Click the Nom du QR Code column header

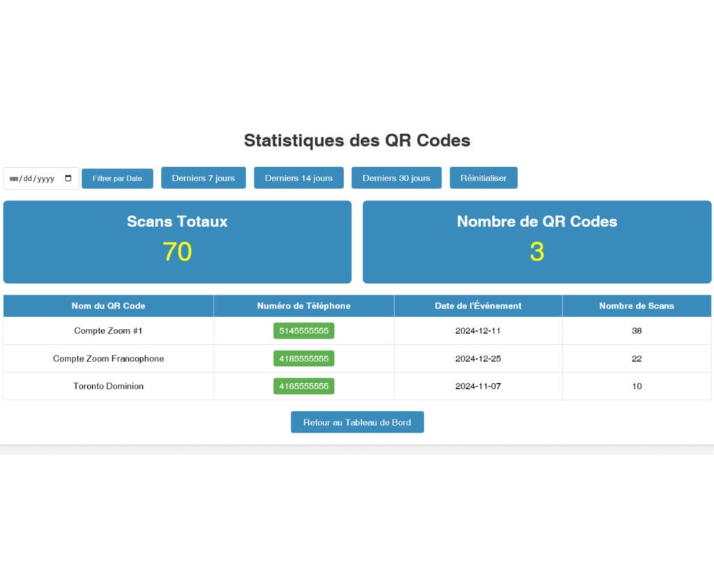click(108, 306)
